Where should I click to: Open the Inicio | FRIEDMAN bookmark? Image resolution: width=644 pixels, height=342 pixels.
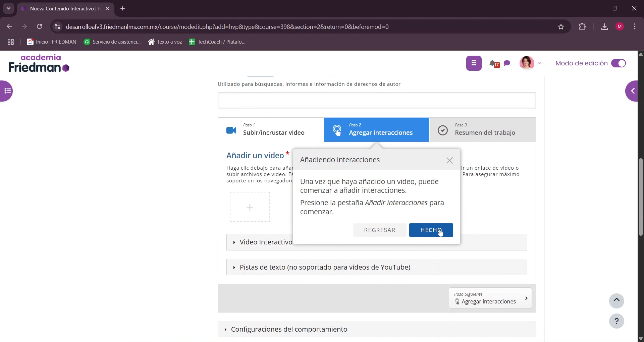[52, 42]
